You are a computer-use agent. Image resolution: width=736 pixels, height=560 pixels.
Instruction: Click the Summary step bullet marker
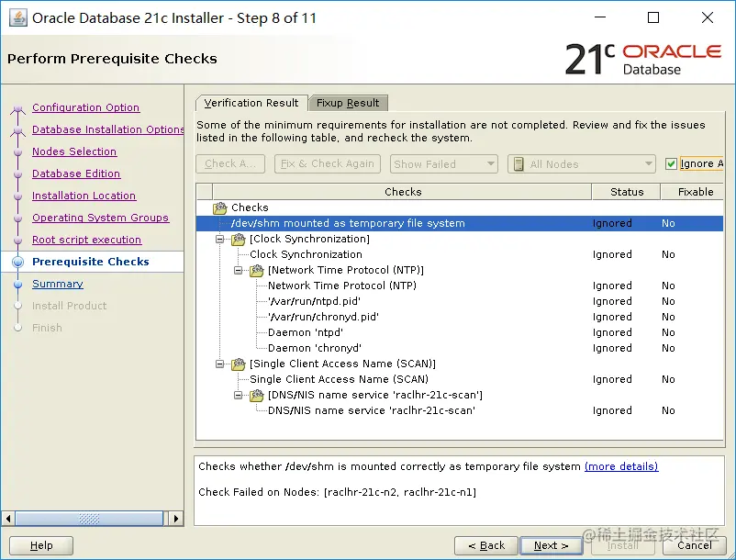[17, 284]
